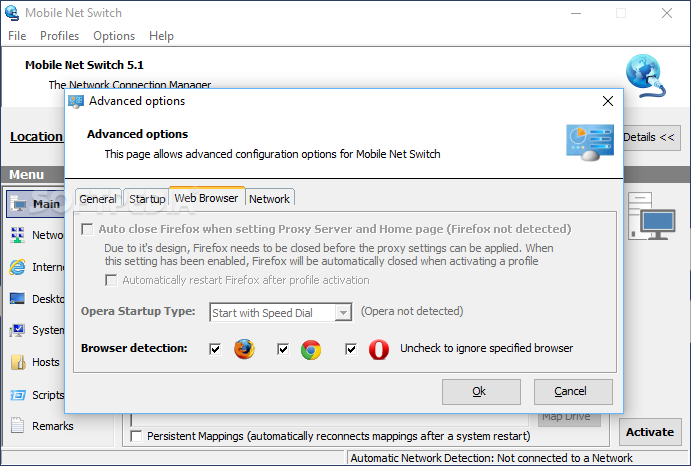Uncheck the Chrome browser detection checkbox

pyautogui.click(x=283, y=349)
